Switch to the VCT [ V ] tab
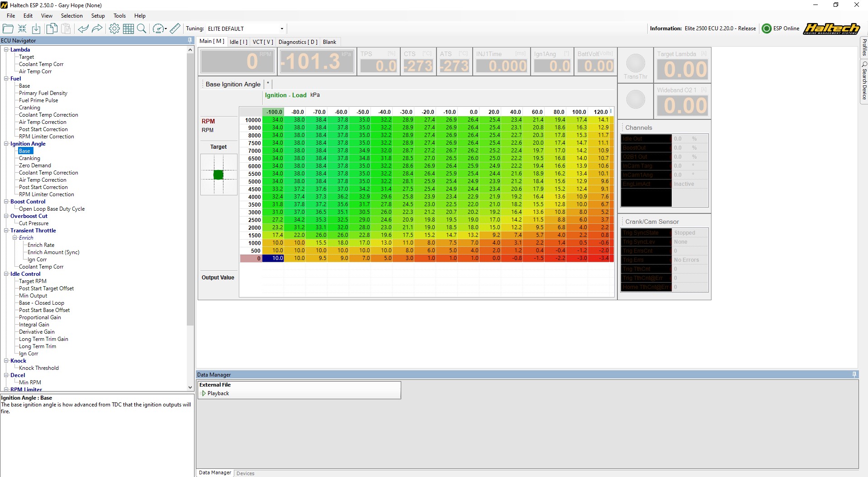The width and height of the screenshot is (868, 477). click(x=263, y=42)
